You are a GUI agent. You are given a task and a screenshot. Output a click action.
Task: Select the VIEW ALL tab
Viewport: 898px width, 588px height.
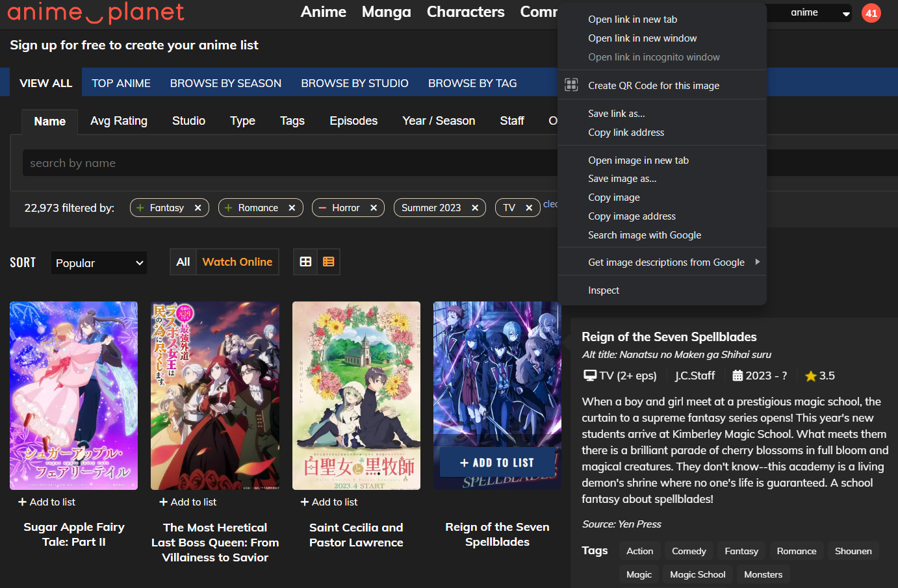pyautogui.click(x=46, y=83)
